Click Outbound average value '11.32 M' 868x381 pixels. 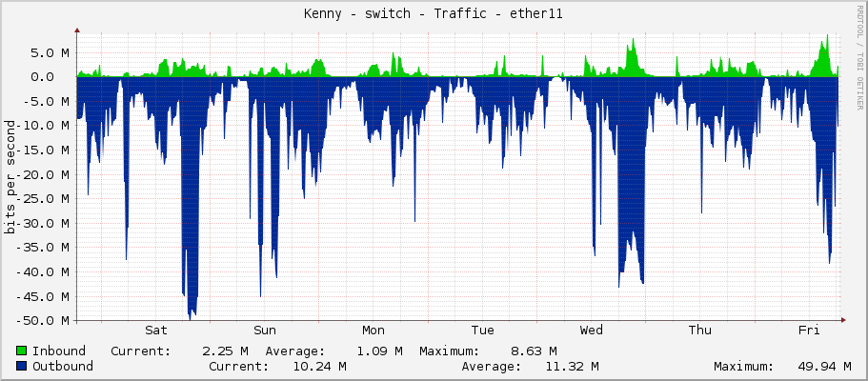[572, 366]
